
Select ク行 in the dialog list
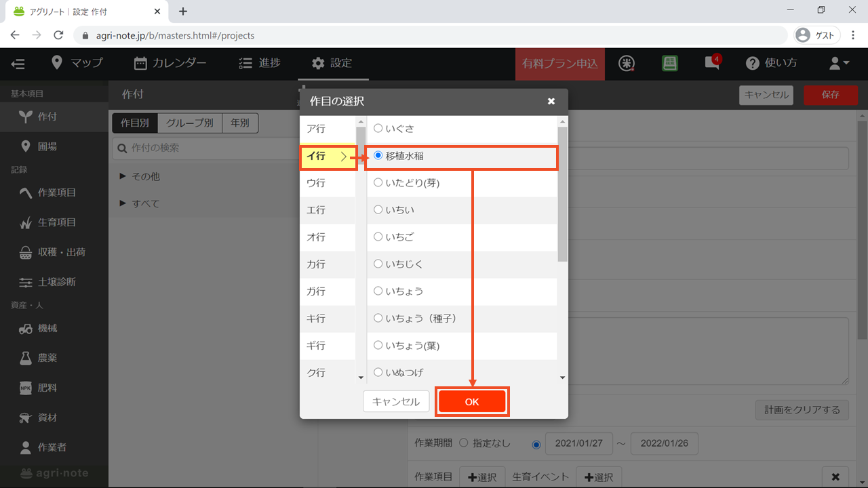coord(328,373)
